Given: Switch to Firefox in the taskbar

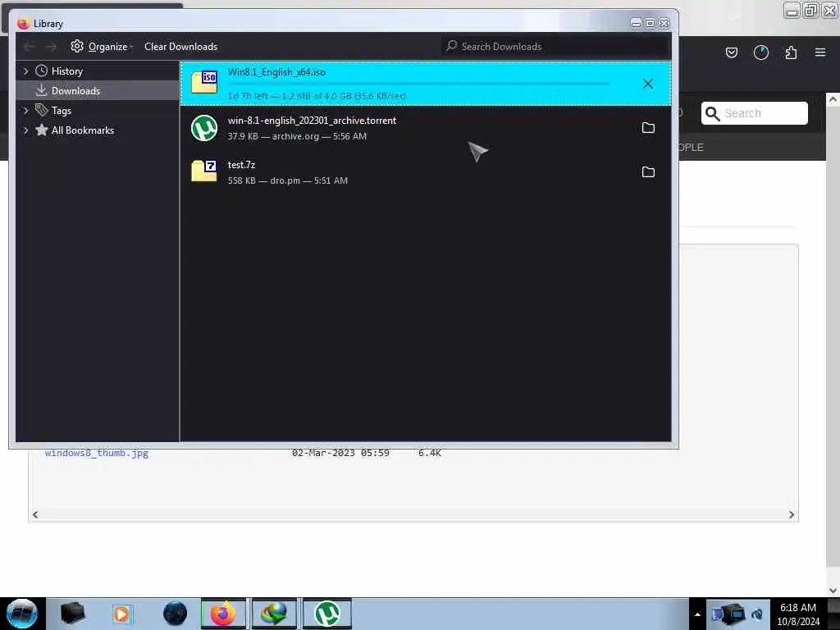Looking at the screenshot, I should click(x=223, y=614).
